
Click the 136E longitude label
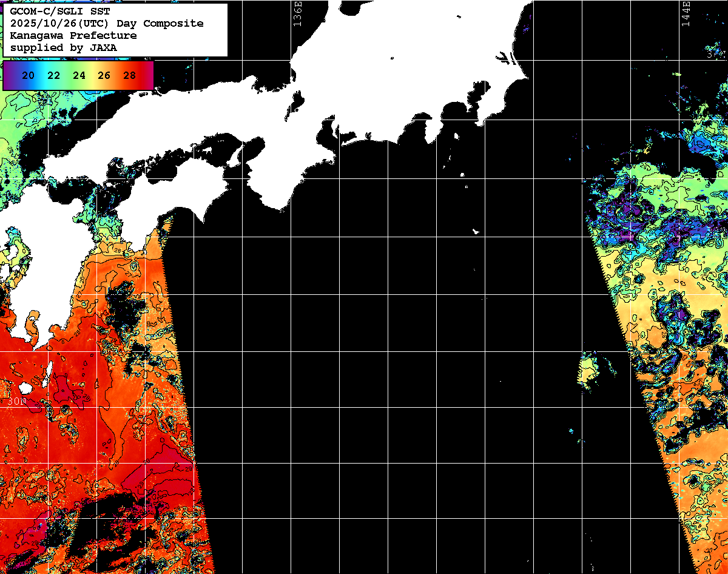pyautogui.click(x=297, y=12)
